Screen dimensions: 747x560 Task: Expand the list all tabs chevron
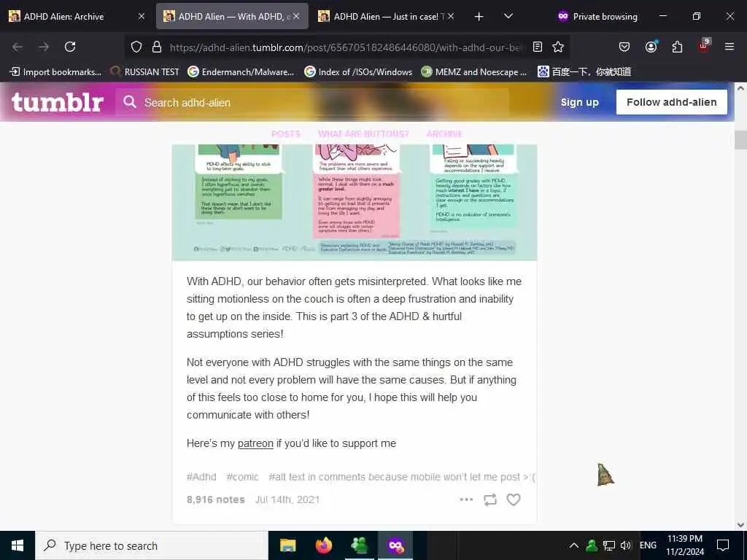pos(508,16)
